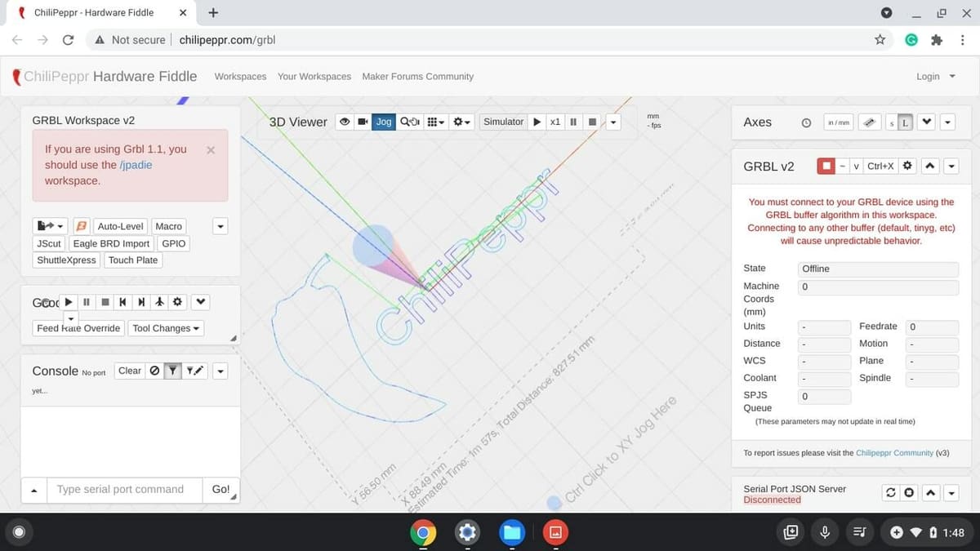Open the grid options dropdown in 3D Viewer
The height and width of the screenshot is (551, 980).
click(x=436, y=122)
